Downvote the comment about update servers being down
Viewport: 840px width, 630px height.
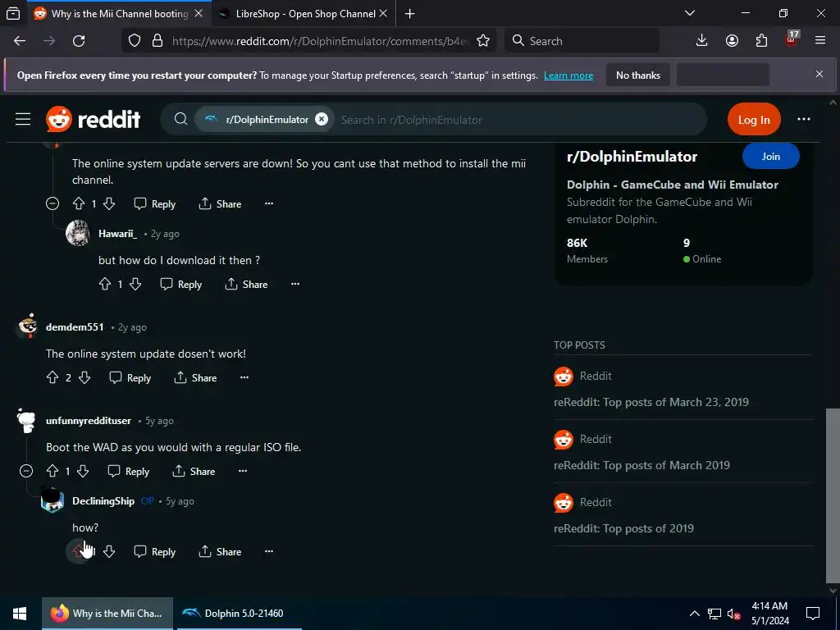pyautogui.click(x=109, y=203)
